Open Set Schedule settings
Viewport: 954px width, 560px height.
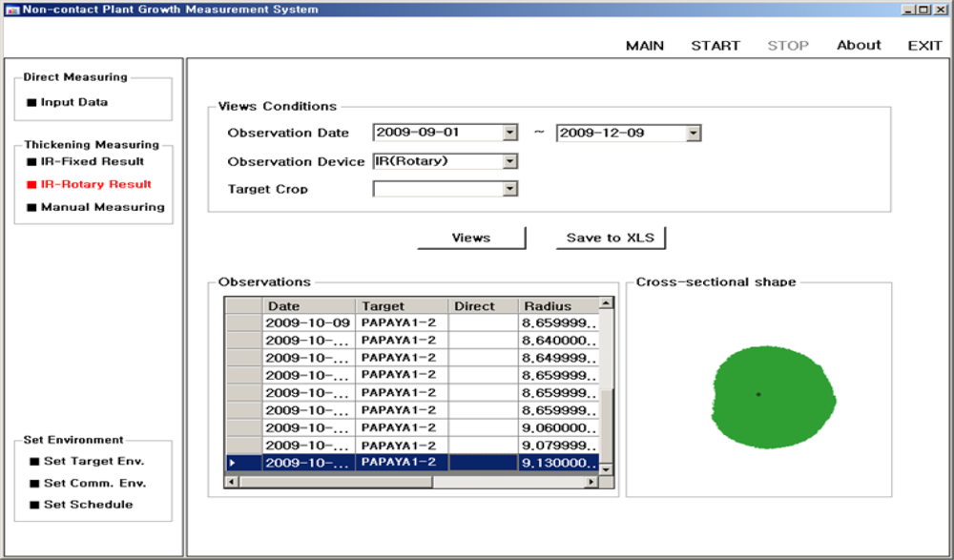88,505
